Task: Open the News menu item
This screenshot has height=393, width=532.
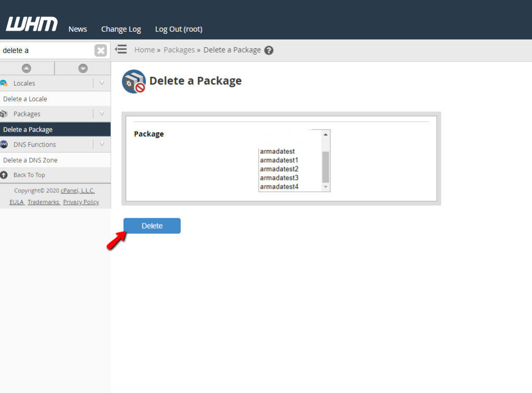Action: tap(78, 29)
